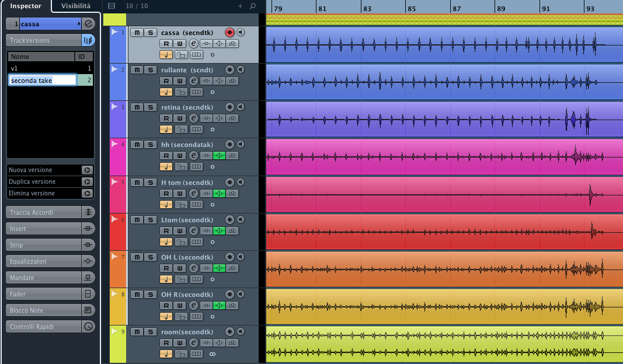
Task: Select version v1 in the TrackVersions list
Action: [x=50, y=68]
